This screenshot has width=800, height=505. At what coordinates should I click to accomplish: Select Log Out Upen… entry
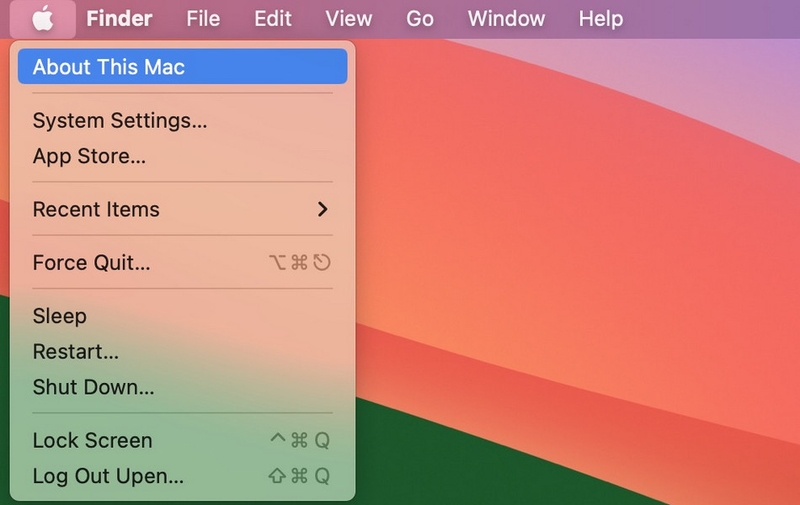click(x=183, y=476)
